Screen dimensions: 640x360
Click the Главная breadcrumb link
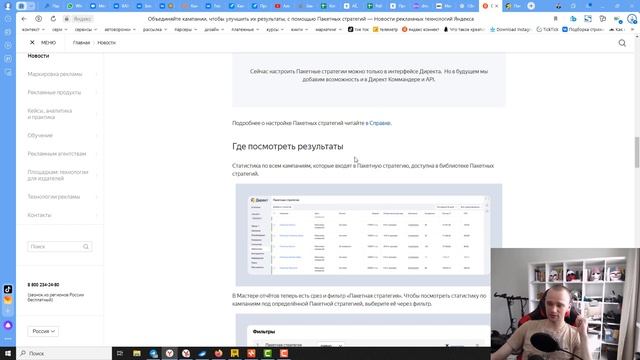click(81, 42)
